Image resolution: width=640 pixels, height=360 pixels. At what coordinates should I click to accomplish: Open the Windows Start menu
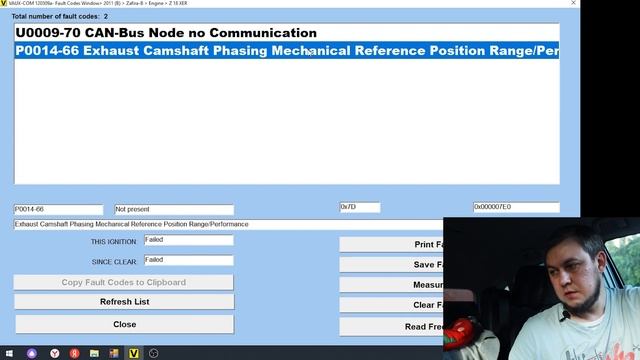(x=9, y=353)
